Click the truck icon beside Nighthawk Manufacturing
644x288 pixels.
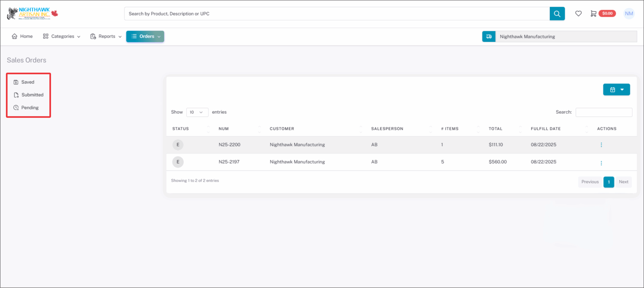(489, 37)
